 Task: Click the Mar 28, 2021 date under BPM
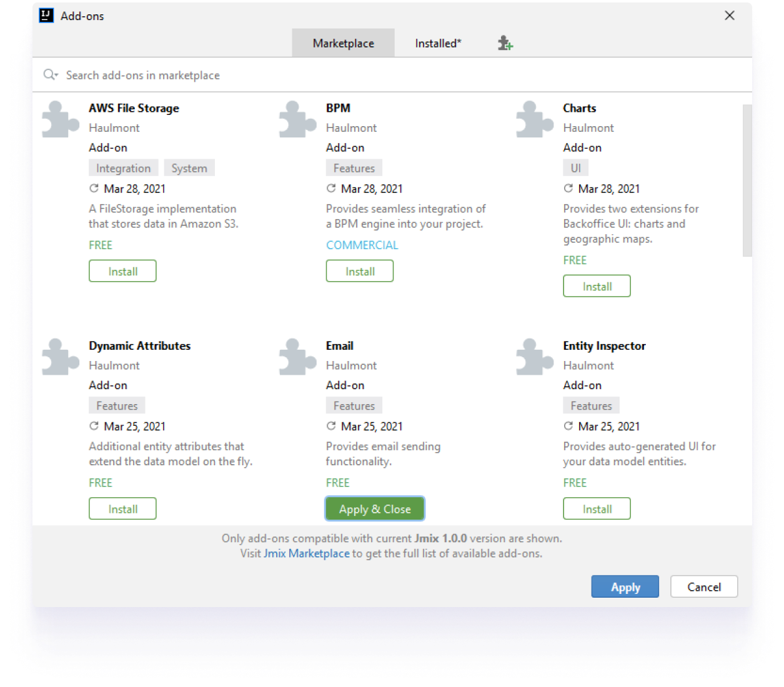372,189
